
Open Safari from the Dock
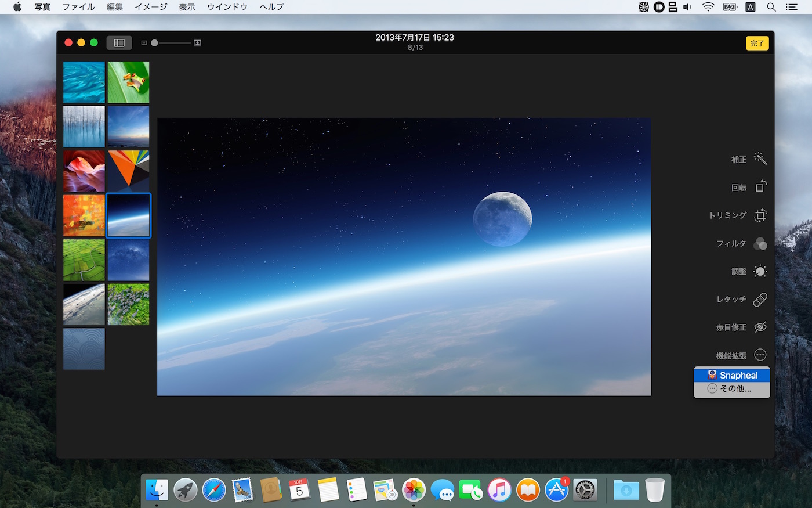coord(214,491)
